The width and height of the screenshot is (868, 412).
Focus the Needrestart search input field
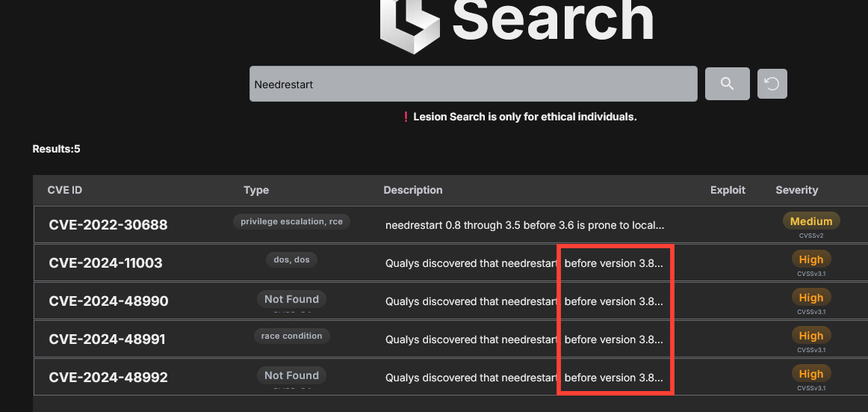pyautogui.click(x=473, y=84)
